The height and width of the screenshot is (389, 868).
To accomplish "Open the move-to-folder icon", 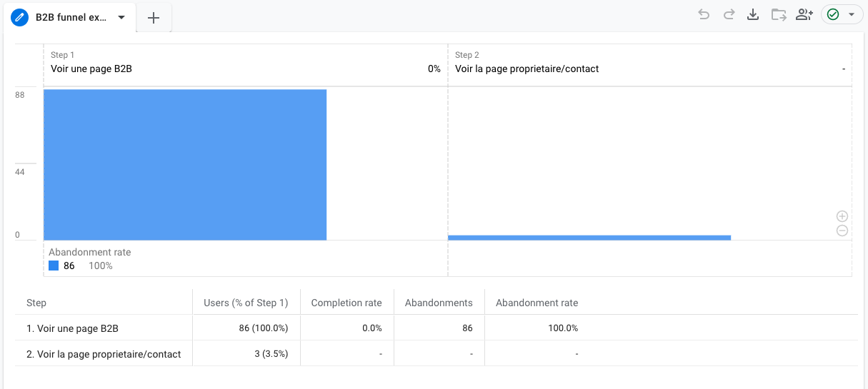I will point(779,15).
